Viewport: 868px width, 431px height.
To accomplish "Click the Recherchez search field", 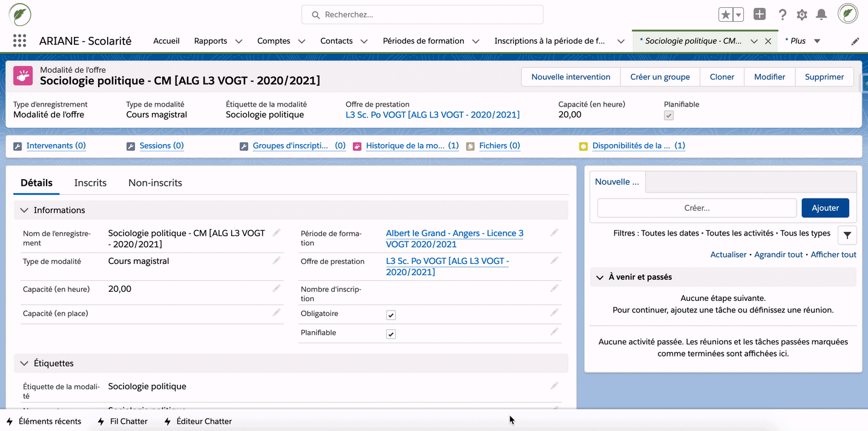I will (x=422, y=15).
